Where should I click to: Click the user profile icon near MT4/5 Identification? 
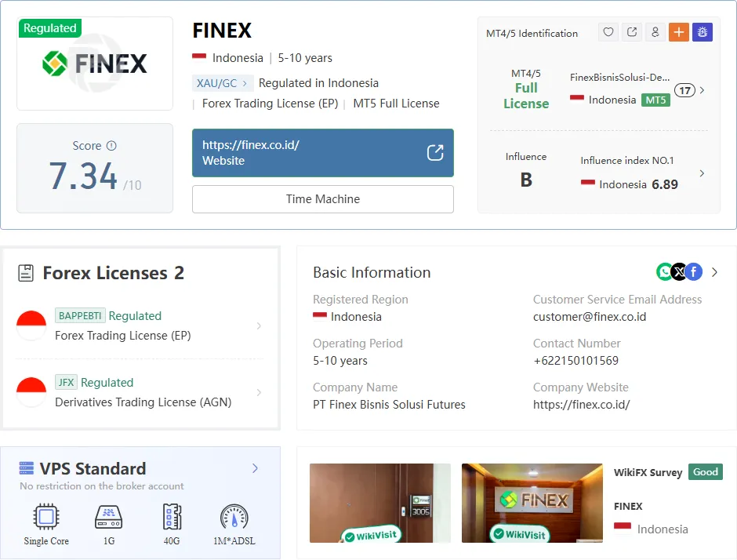[655, 32]
